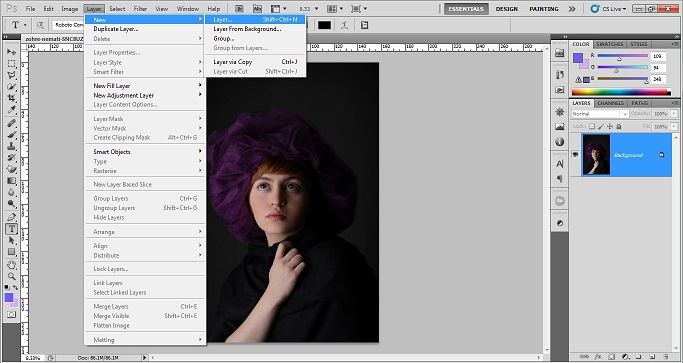The image size is (683, 363).
Task: Select the Eraser tool
Action: (x=11, y=169)
